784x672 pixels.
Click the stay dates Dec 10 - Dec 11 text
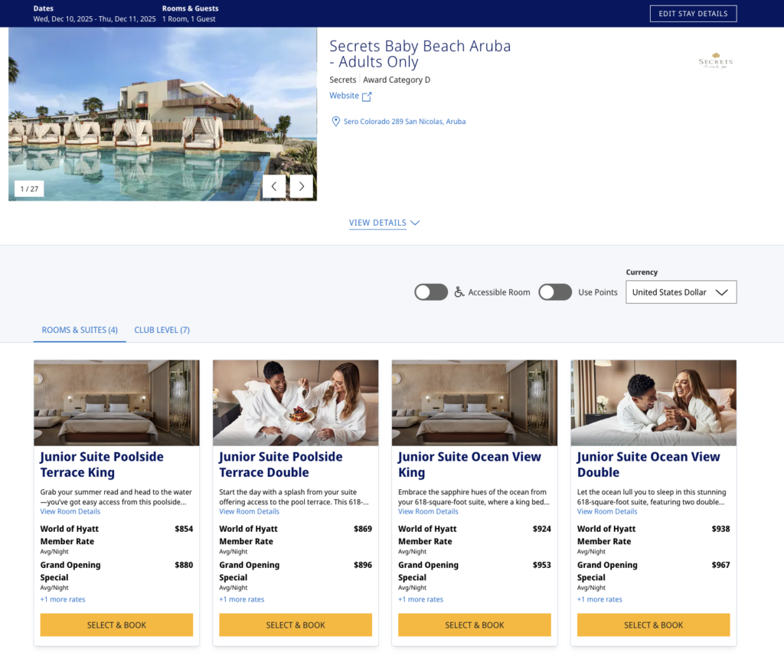tap(94, 19)
